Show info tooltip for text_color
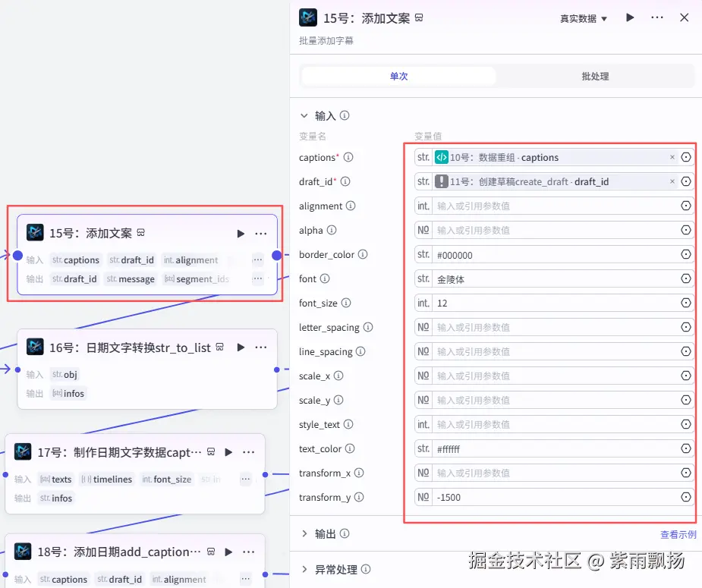This screenshot has width=702, height=588. point(350,448)
